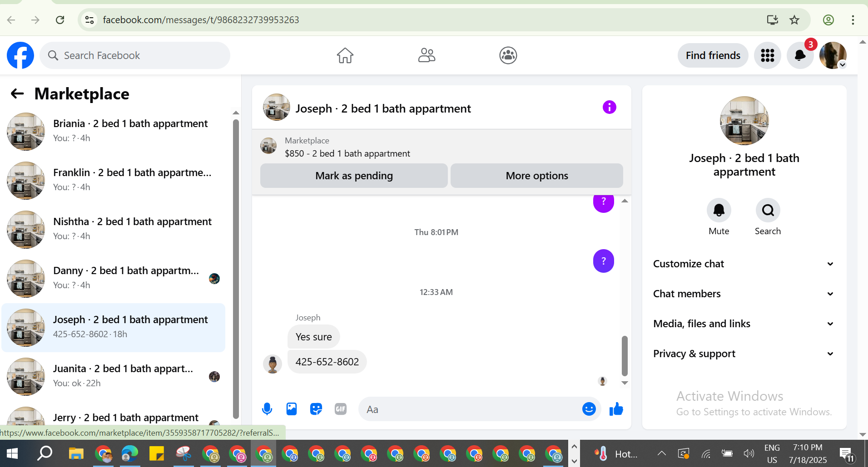Screen dimensions: 868x467
Task: Open File Explorer from taskbar
Action: tap(76, 453)
